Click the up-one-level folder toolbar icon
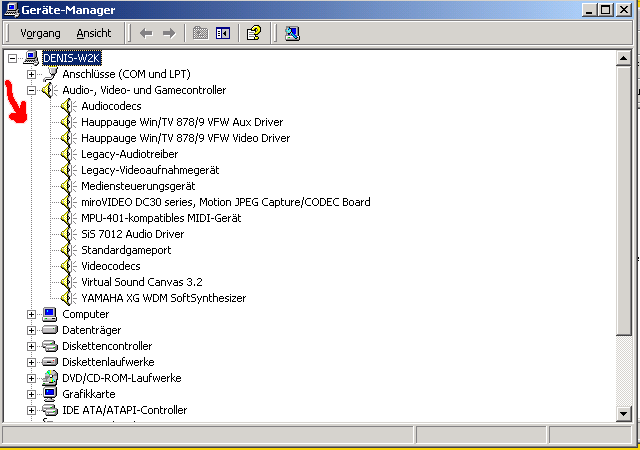This screenshot has height=450, width=640. [201, 33]
